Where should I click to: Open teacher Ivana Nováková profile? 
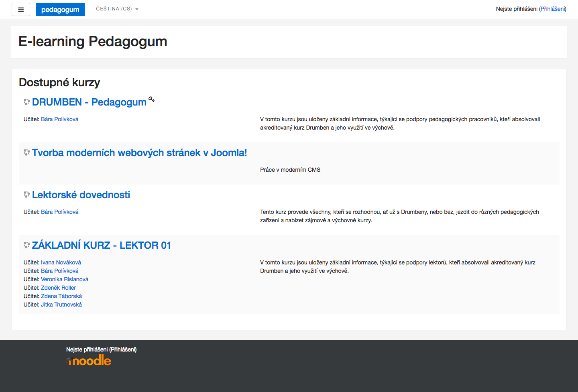click(x=61, y=262)
